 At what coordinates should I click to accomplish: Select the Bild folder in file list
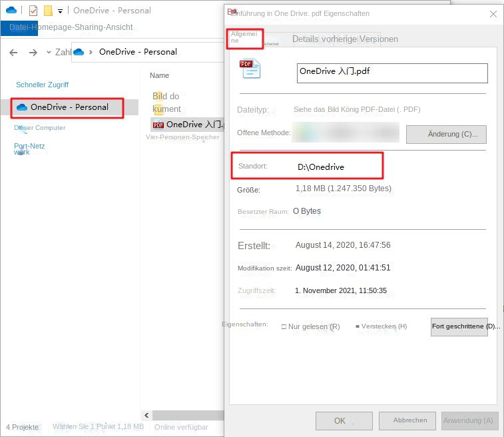[x=166, y=96]
